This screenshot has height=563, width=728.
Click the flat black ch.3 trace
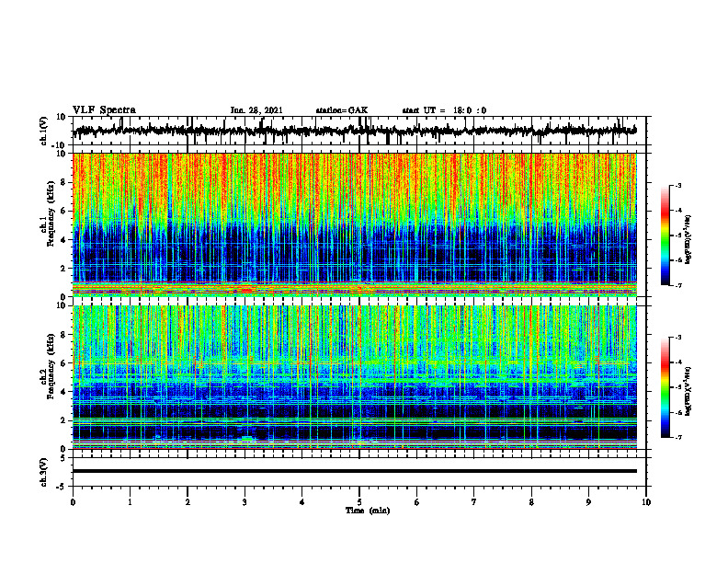pyautogui.click(x=355, y=471)
